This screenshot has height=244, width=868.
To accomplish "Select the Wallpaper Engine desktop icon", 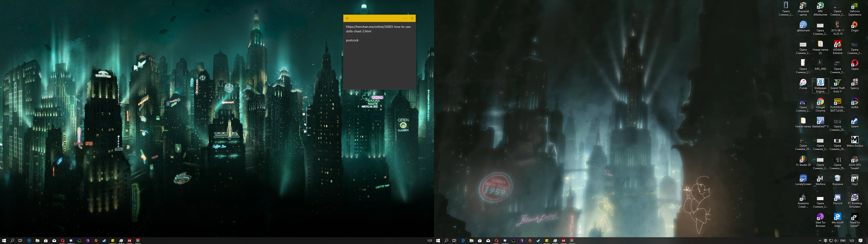I will click(x=821, y=86).
